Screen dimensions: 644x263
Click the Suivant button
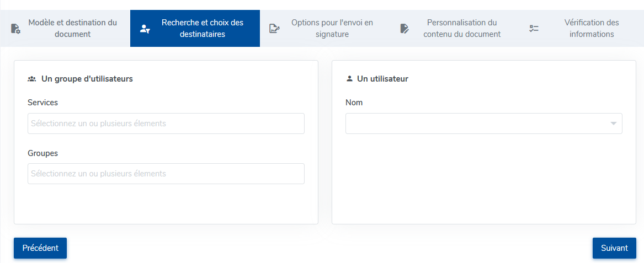614,248
